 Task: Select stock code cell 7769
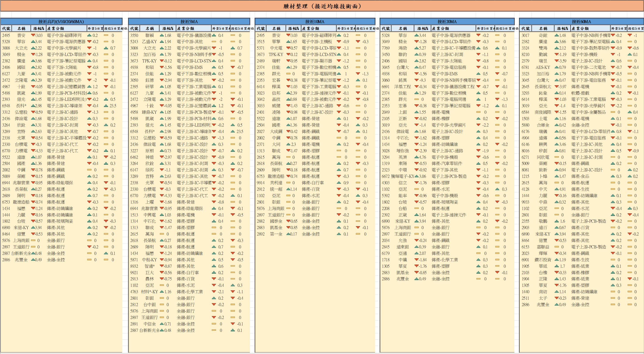point(386,48)
